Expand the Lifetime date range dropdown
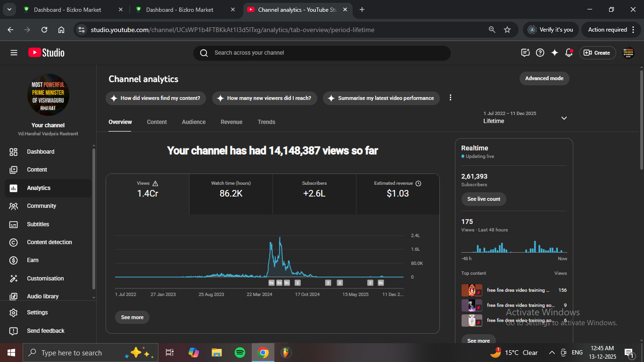The width and height of the screenshot is (644, 362). click(x=564, y=118)
